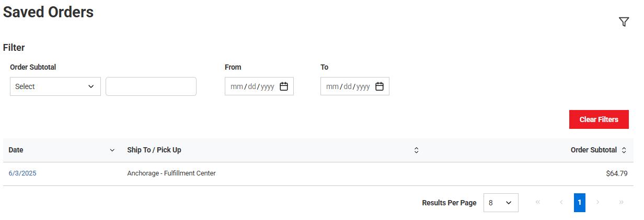Expand the Results Per Page dropdown
The image size is (644, 220).
(x=501, y=203)
